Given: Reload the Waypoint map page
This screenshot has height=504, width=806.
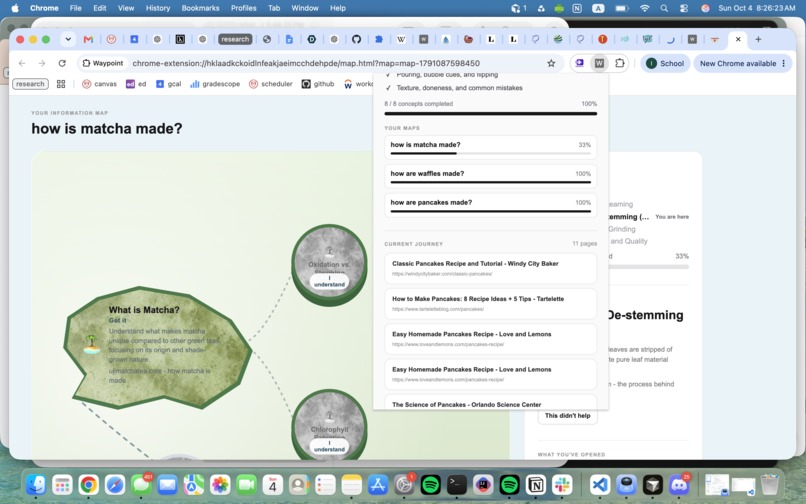Looking at the screenshot, I should pyautogui.click(x=62, y=63).
